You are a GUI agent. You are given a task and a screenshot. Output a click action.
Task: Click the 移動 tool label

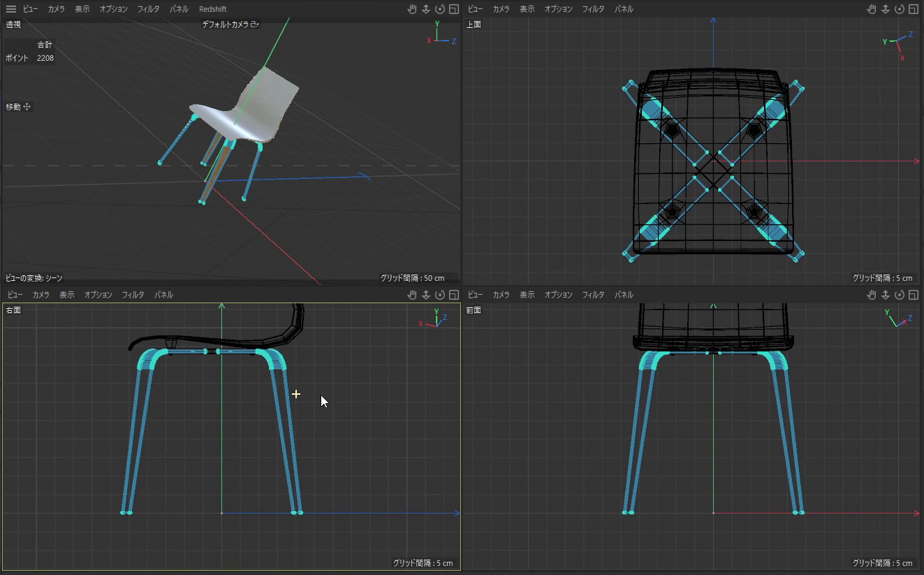(13, 107)
